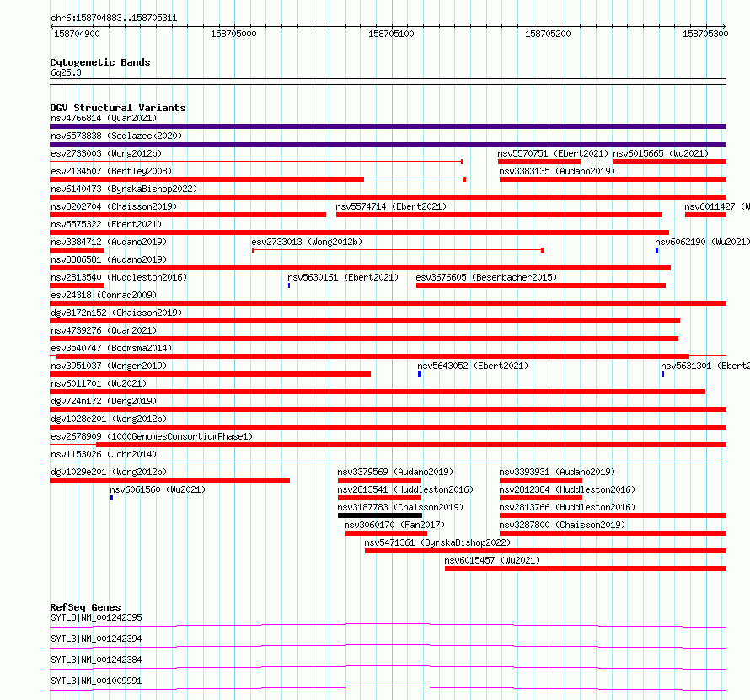The width and height of the screenshot is (750, 700).
Task: Click nsv2812384 (Huddleston2016) label
Action: click(x=567, y=489)
